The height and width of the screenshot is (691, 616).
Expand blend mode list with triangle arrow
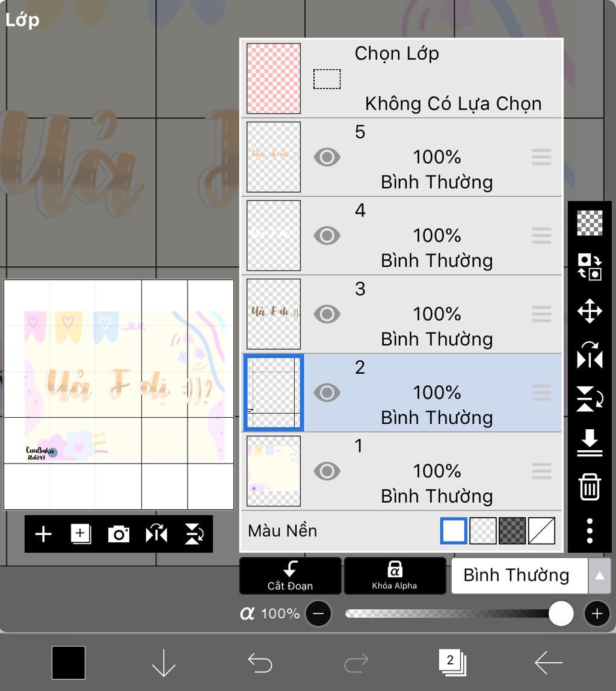pos(599,575)
